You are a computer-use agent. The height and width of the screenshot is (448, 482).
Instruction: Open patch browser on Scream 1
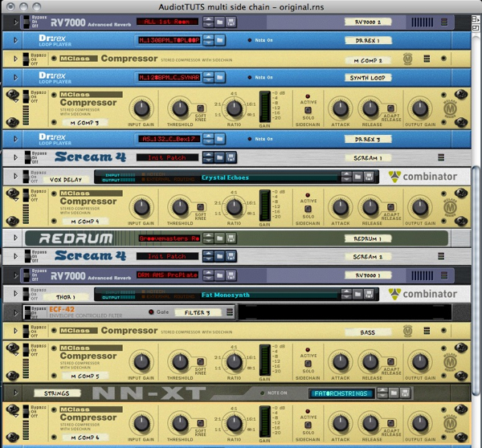coord(218,157)
